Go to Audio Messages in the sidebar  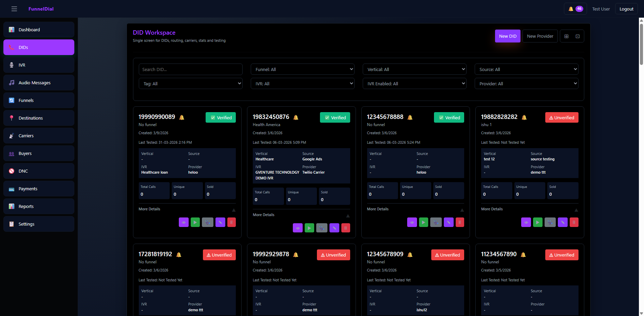pos(39,83)
